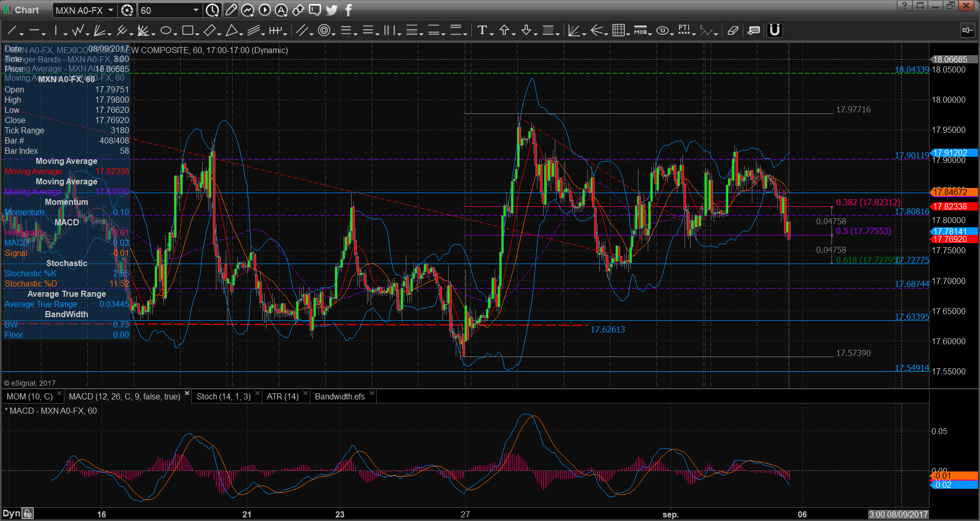Toggle the pencil drawing toolbar button
The width and height of the screenshot is (980, 521).
pos(231,10)
